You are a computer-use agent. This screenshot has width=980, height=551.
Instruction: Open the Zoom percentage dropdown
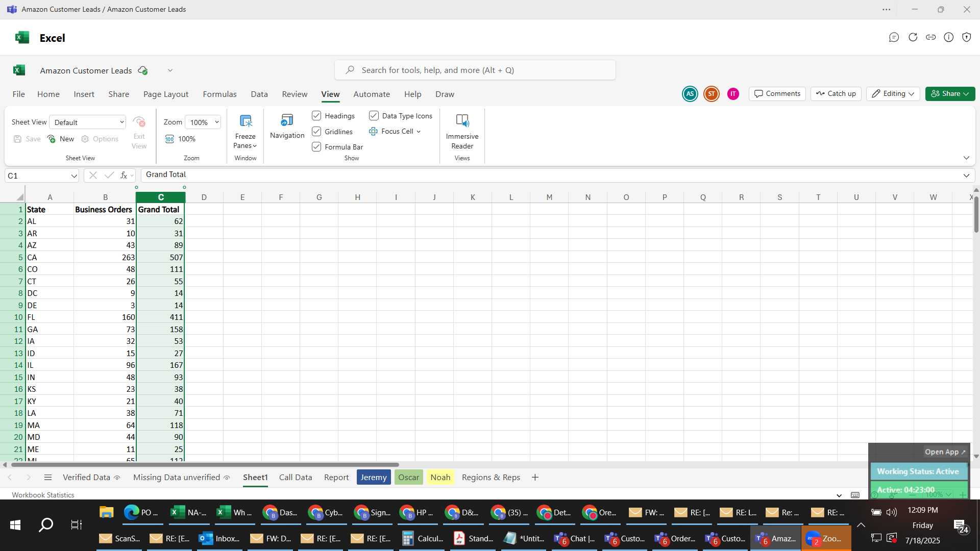click(x=203, y=122)
